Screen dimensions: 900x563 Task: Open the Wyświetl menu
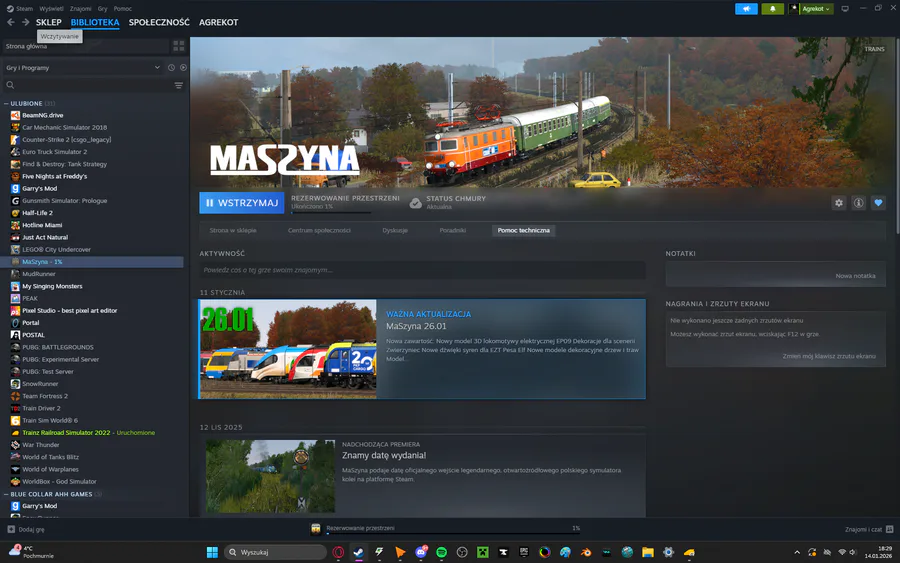pyautogui.click(x=52, y=9)
